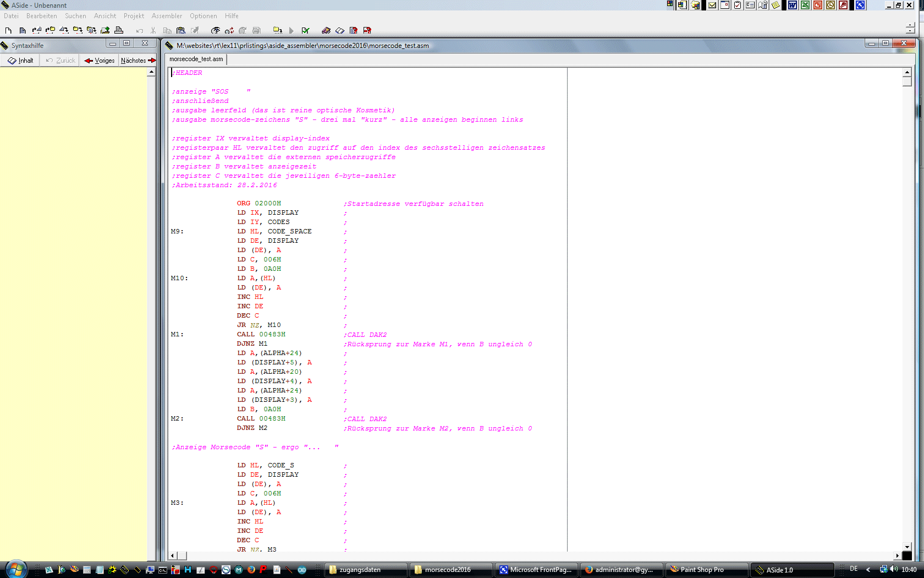
Task: Click 'CALL 00483H' at label M1
Action: [x=261, y=334]
